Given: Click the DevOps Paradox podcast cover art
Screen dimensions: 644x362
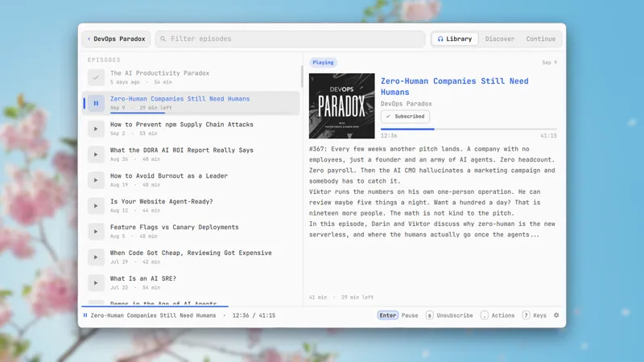Looking at the screenshot, I should pos(341,106).
